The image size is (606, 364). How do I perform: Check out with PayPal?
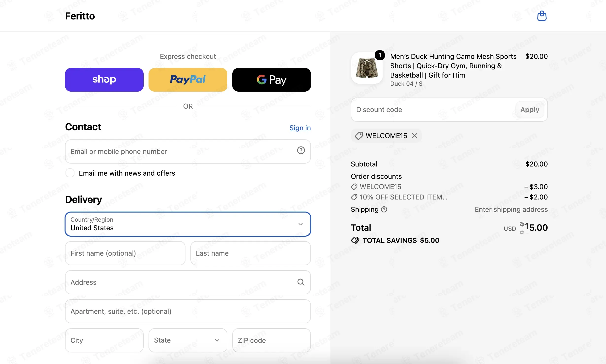pyautogui.click(x=188, y=80)
